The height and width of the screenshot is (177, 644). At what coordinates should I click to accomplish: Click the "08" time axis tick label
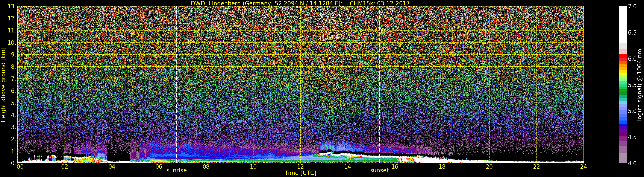tap(206, 167)
